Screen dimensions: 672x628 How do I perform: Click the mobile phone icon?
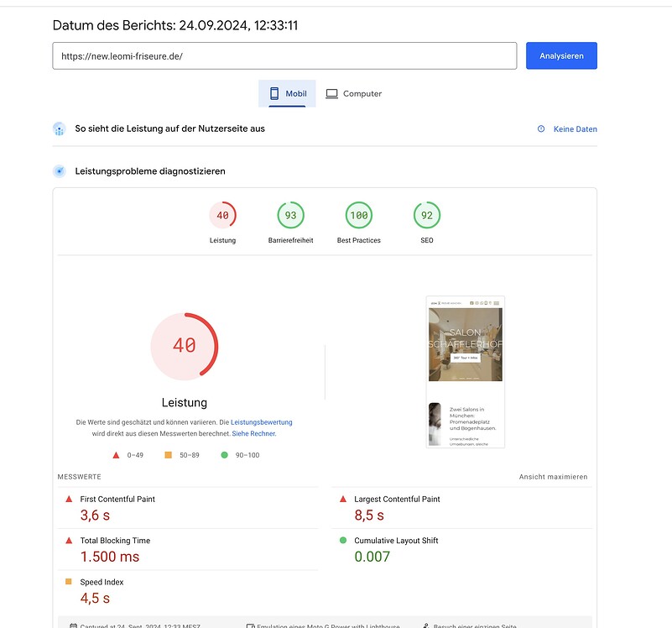274,94
